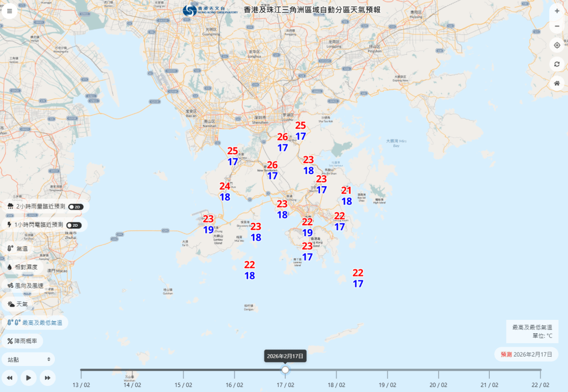568x392 pixels.
Task: Play the forecast animation
Action: click(28, 378)
